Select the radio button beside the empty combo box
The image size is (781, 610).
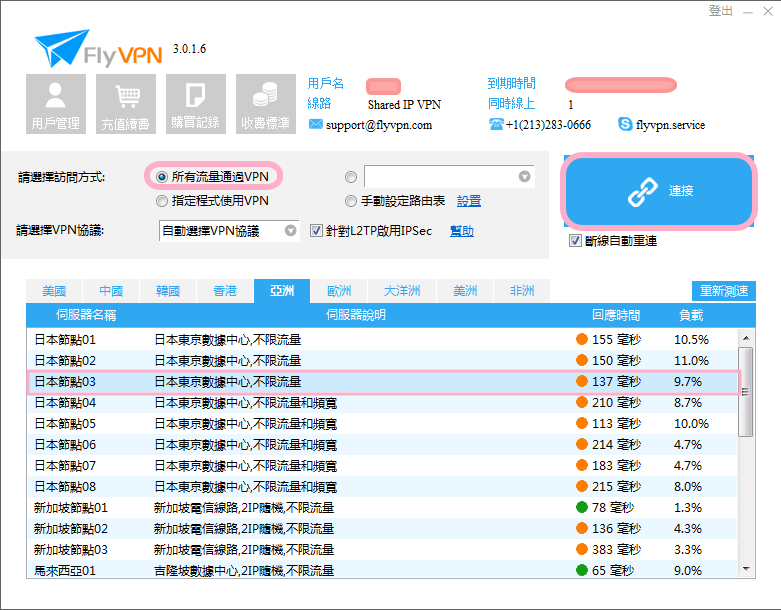coord(351,177)
